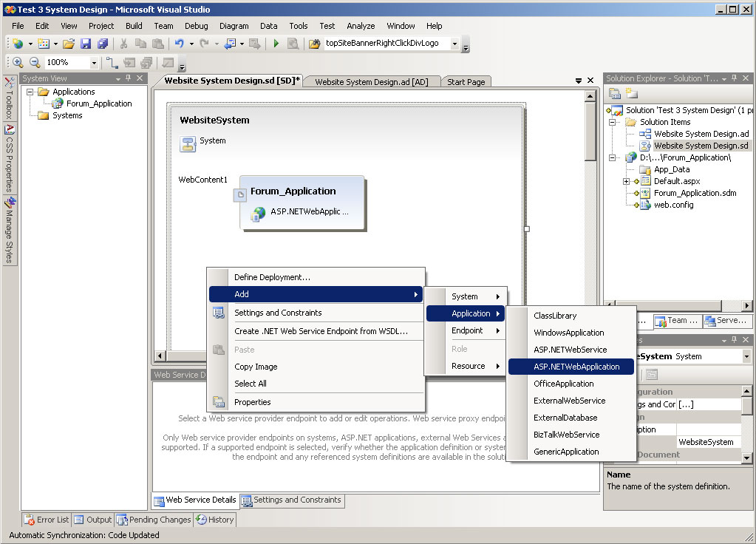Choose ASP.NETWebApplication from the submenu
Screen dimensions: 756x544
[571, 367]
